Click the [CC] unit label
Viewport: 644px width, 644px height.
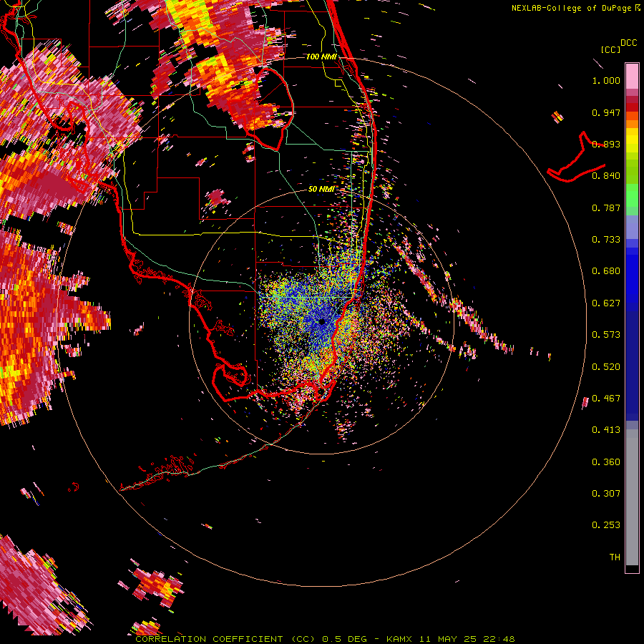pos(610,49)
